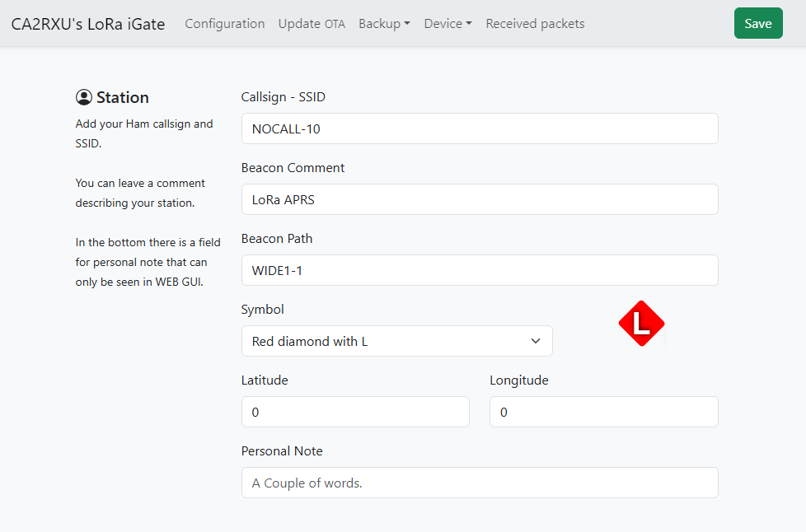Screen dimensions: 806x532
Task: Click the Station section heading
Action: (122, 97)
